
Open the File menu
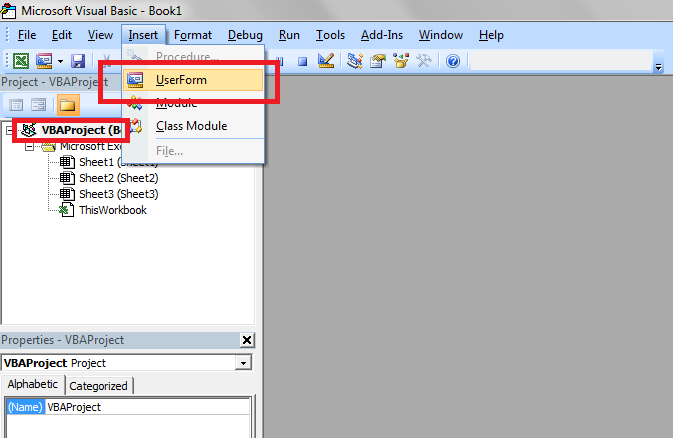point(27,35)
